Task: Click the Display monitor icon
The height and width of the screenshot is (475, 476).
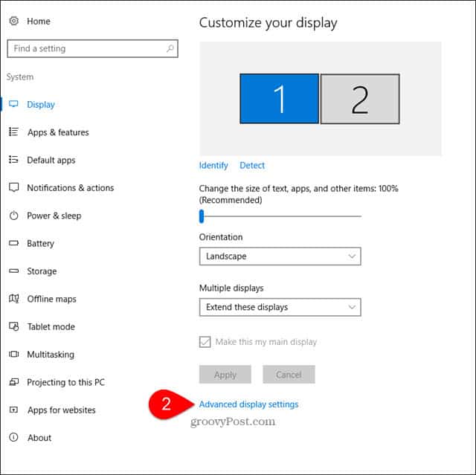Action: coord(13,104)
